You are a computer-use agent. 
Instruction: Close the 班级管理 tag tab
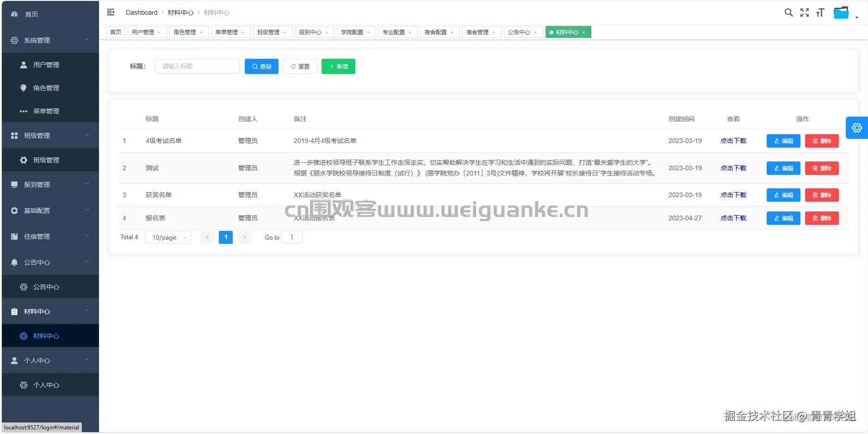[285, 32]
